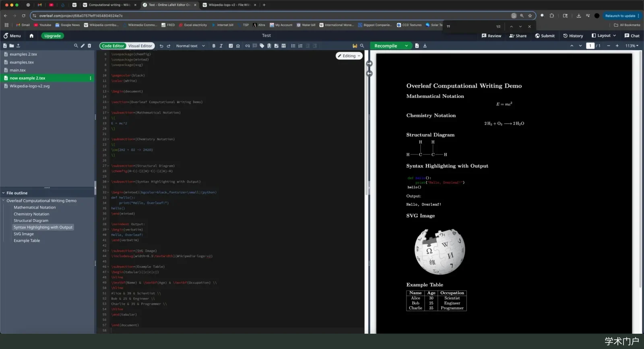The image size is (644, 349).
Task: Undo the last edit
Action: pos(161,46)
